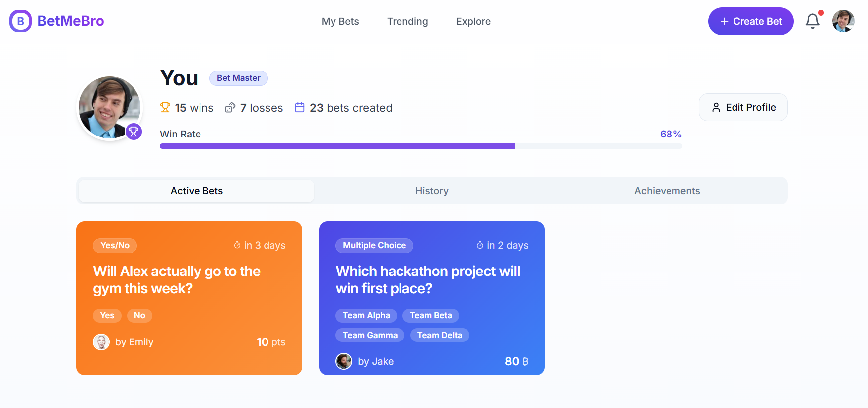This screenshot has width=868, height=408.
Task: Open user avatar menu in header
Action: tap(843, 21)
